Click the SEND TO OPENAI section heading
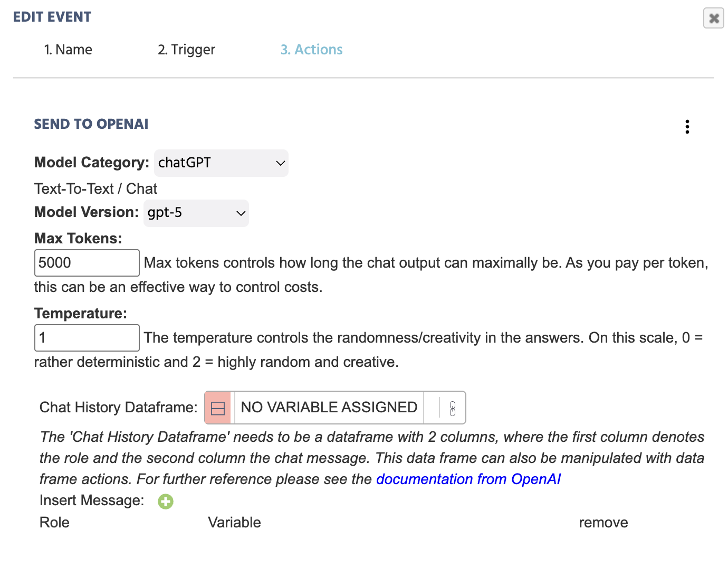 click(x=91, y=124)
